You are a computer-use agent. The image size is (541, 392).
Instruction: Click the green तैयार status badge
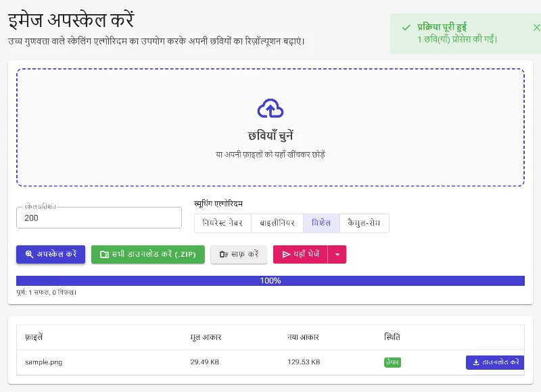[393, 362]
